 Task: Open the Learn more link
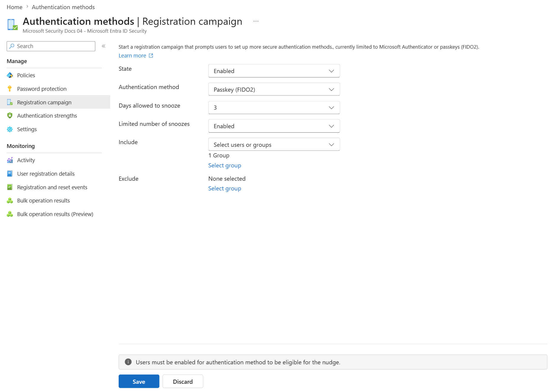click(x=132, y=55)
